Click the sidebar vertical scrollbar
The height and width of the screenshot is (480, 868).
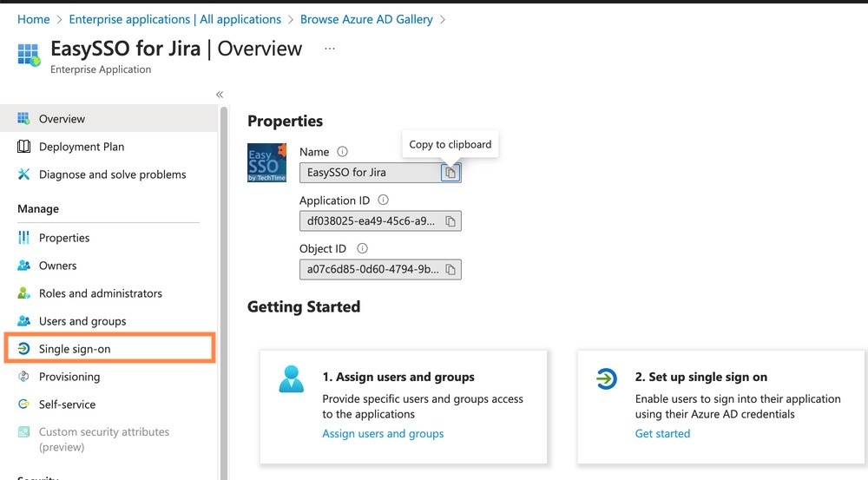(224, 293)
